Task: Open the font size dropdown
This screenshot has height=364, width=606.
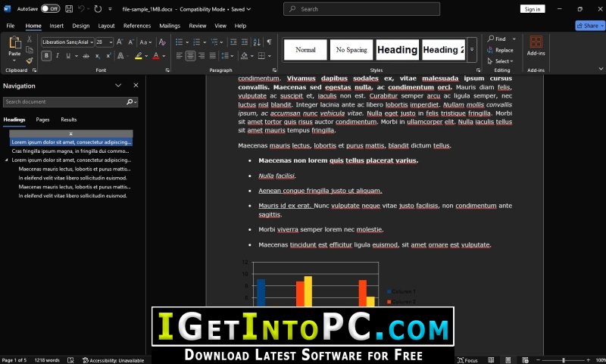Action: (x=111, y=42)
